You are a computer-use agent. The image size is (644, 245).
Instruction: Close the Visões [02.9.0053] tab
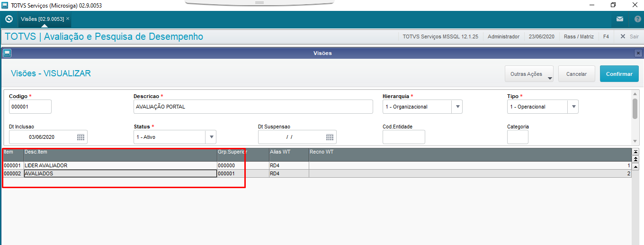(68, 18)
